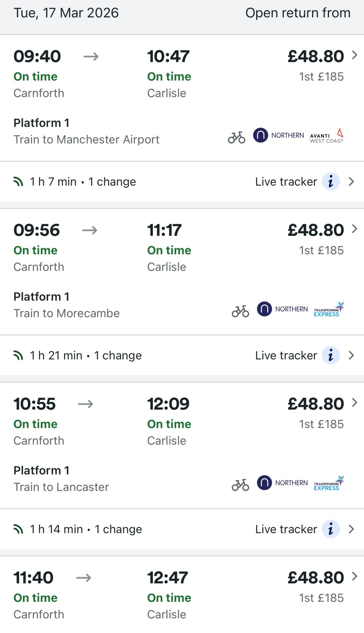
Task: Tap the Open return from header label
Action: [298, 13]
